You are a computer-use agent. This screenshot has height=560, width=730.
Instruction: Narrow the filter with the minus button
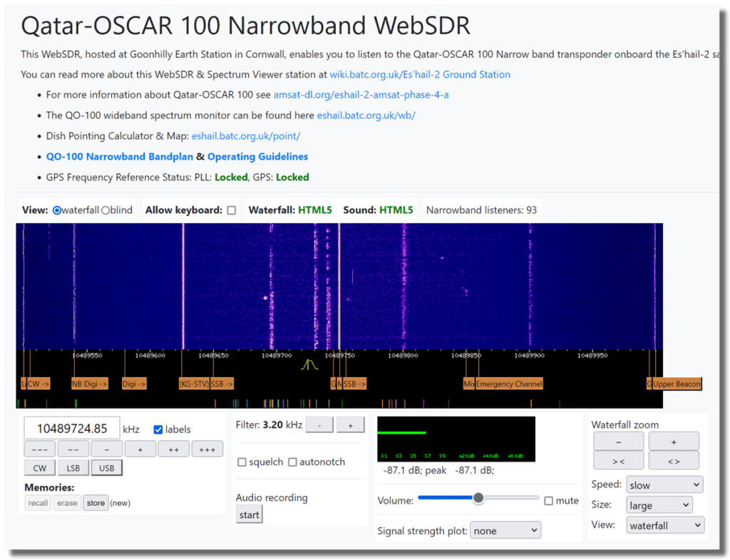319,425
